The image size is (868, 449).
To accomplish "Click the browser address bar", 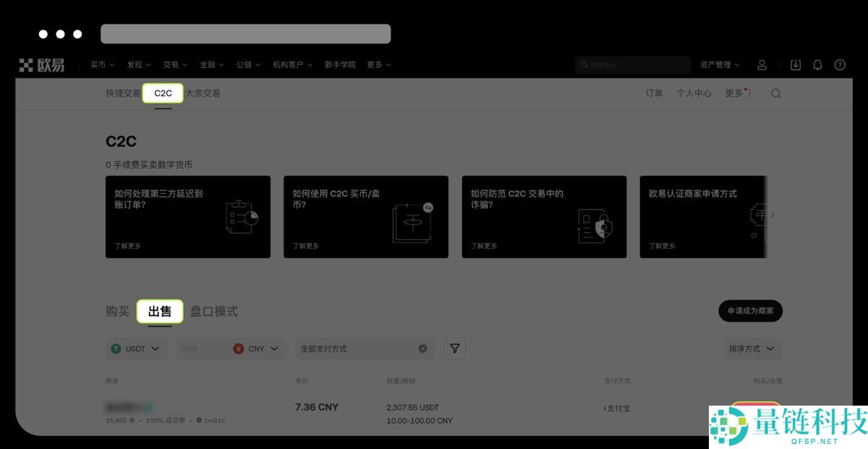I will click(246, 34).
